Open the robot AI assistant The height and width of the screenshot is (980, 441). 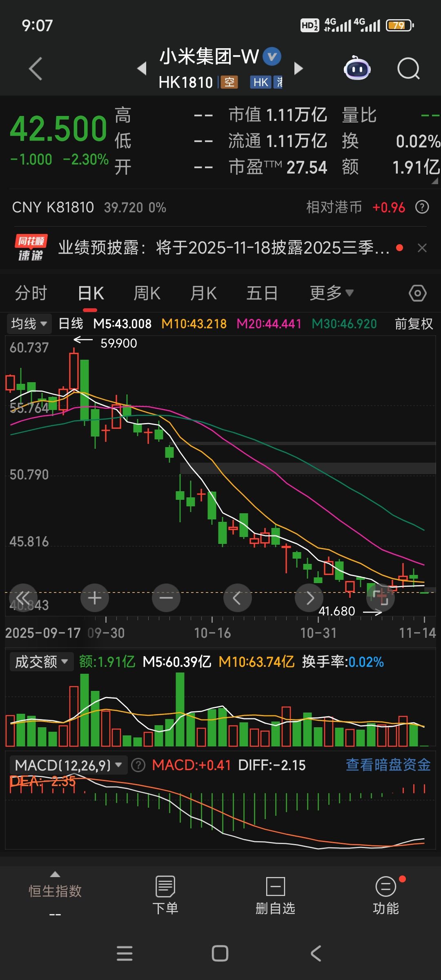[x=357, y=68]
